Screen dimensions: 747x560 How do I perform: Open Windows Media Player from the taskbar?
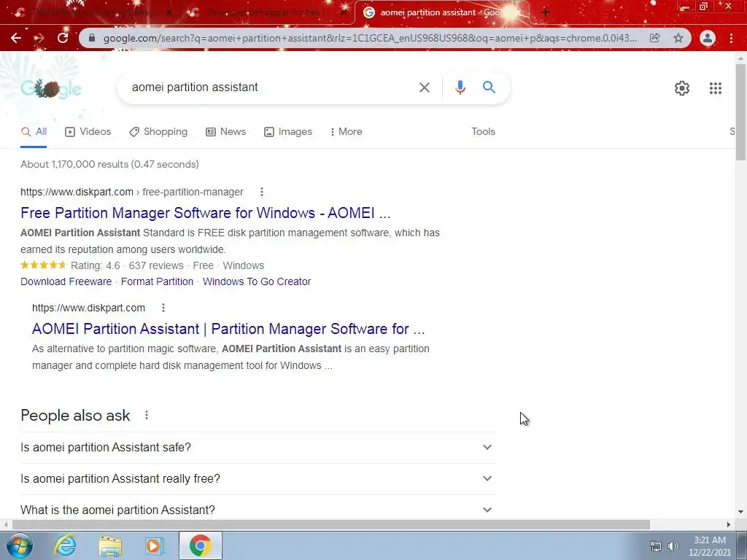pos(154,545)
